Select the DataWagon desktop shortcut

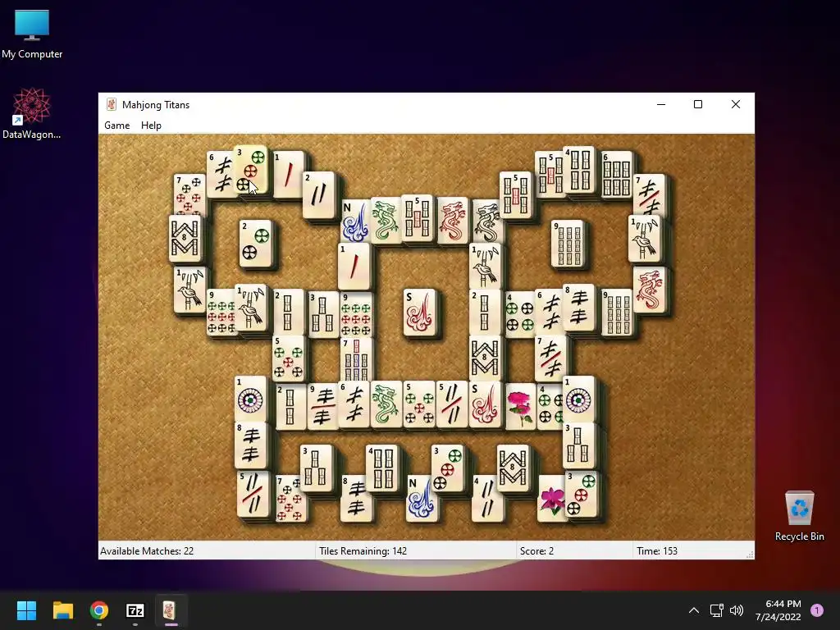[32, 113]
